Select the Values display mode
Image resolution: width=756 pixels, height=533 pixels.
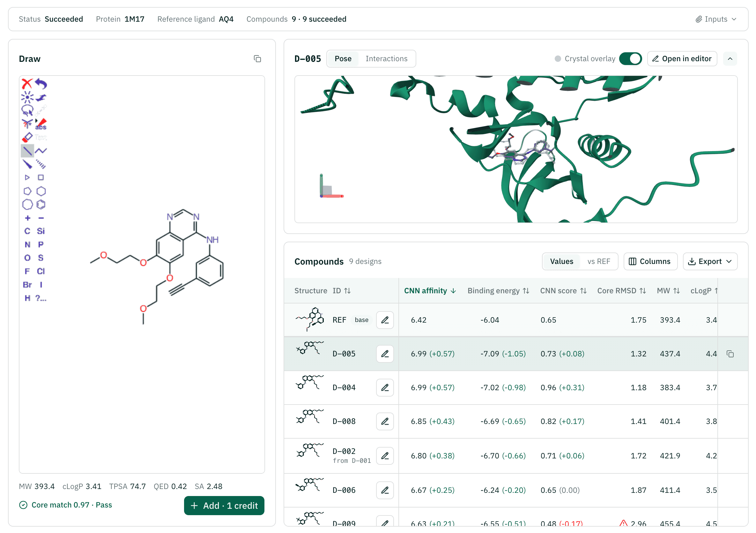[x=561, y=262]
